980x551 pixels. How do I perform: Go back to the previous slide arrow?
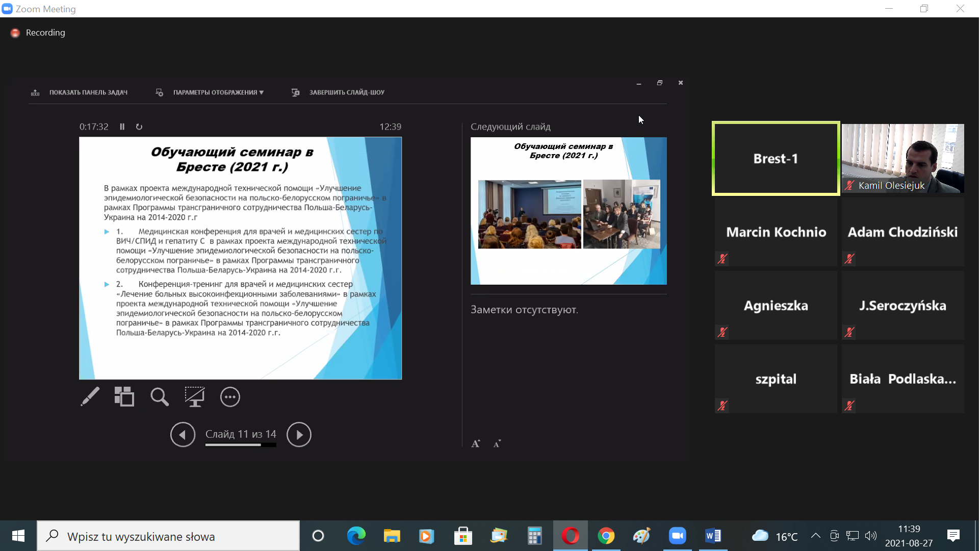183,435
